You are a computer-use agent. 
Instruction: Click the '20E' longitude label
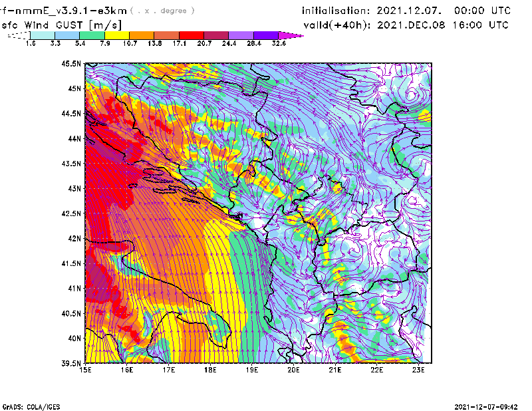(293, 370)
